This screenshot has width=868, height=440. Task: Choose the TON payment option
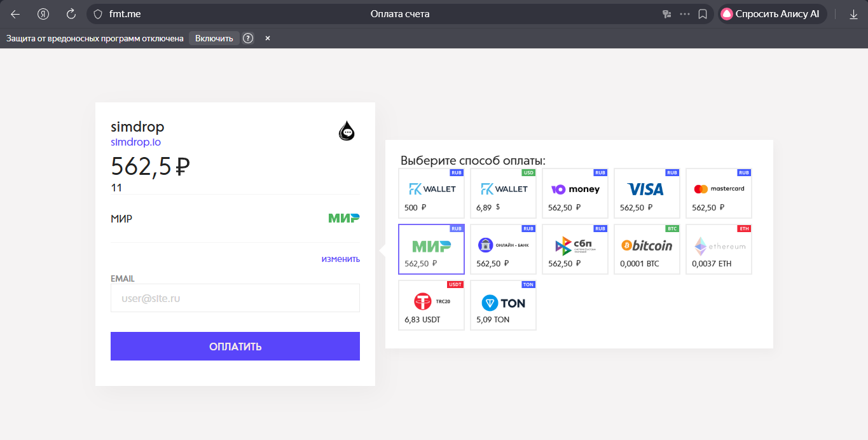click(x=503, y=305)
